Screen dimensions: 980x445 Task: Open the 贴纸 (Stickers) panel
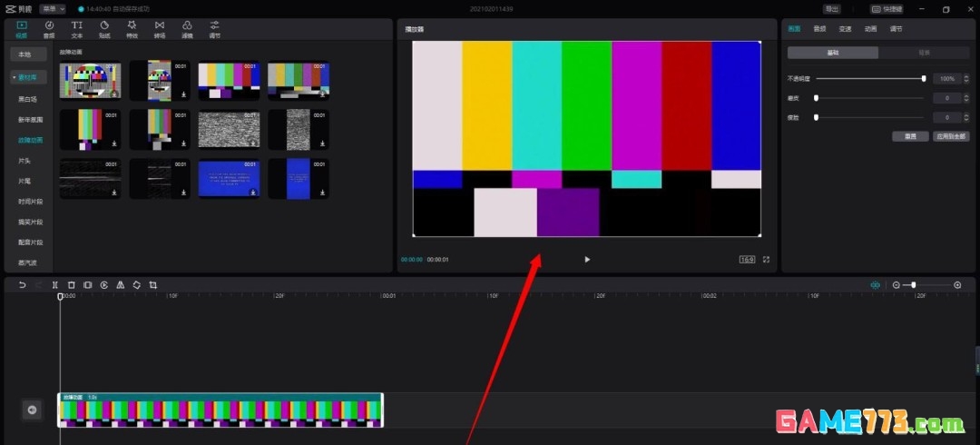pyautogui.click(x=104, y=29)
